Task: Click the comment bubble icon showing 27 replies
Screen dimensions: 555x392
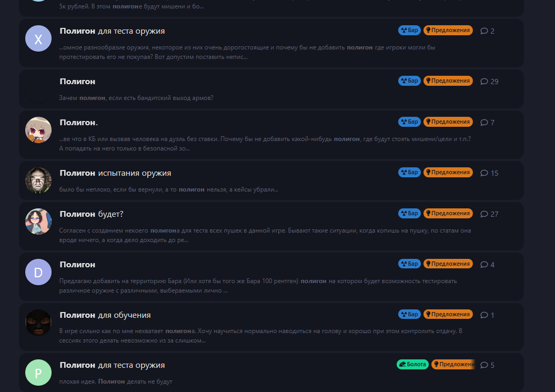Action: (484, 214)
